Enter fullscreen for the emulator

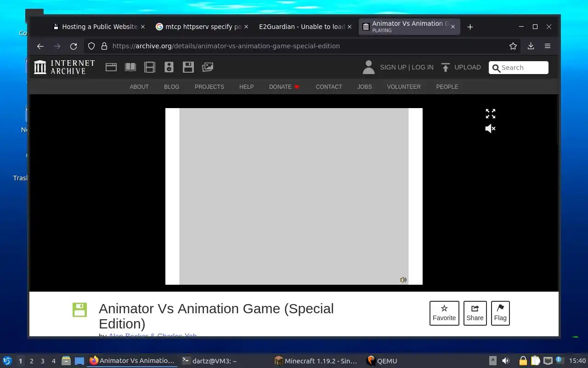491,114
